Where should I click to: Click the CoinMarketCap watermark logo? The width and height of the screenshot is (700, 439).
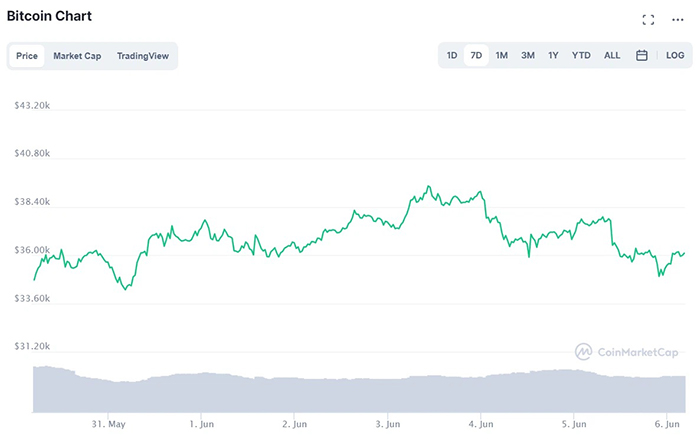[x=627, y=352]
